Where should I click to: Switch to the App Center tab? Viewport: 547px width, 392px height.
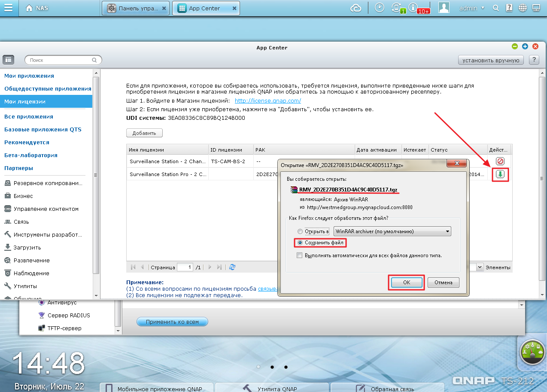[206, 8]
